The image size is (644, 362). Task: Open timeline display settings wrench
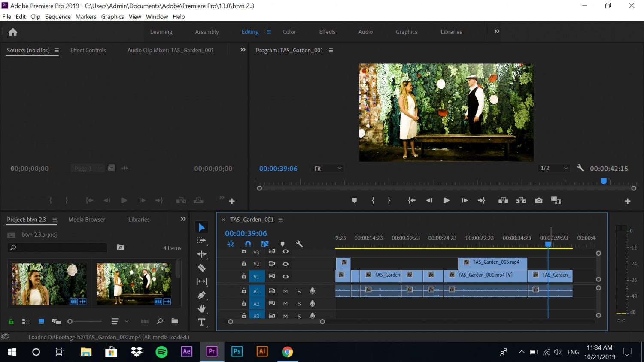point(300,244)
